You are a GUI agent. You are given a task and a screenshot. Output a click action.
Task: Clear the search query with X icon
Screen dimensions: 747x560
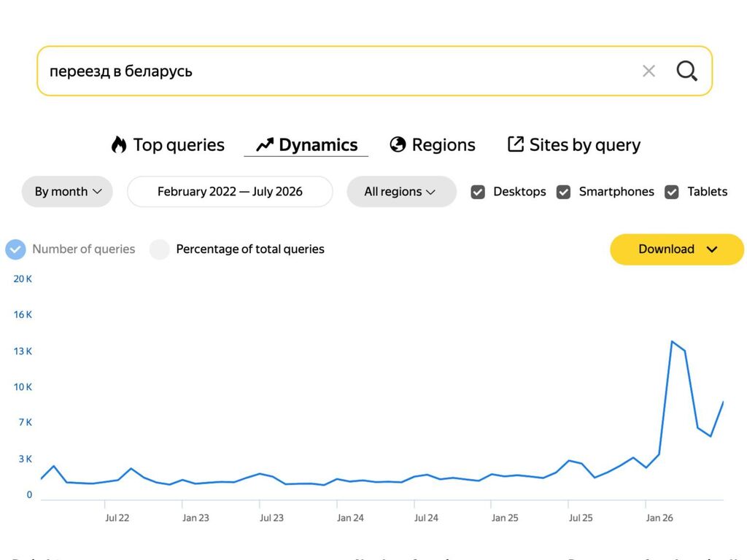tap(649, 71)
